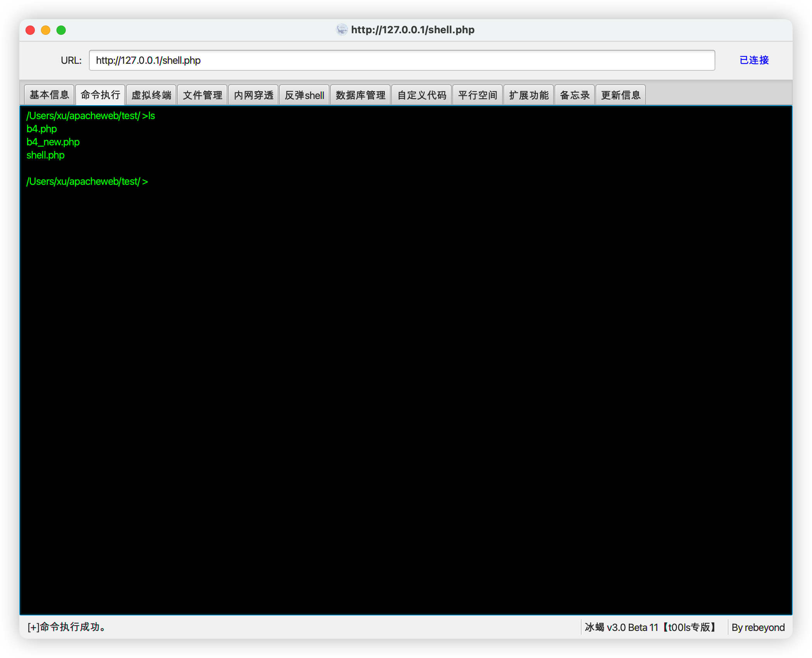
Task: Click the terminal output area
Action: 406,348
